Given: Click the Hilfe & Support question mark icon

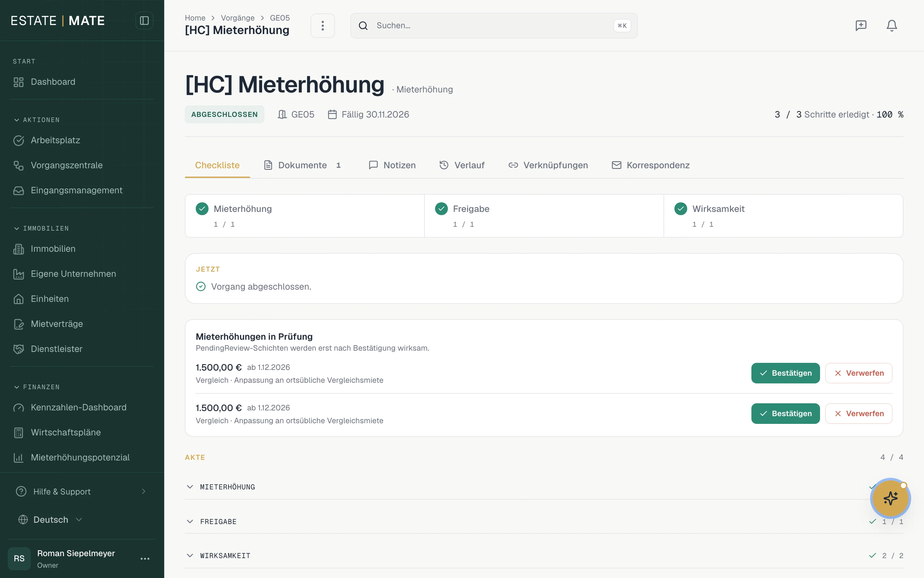Looking at the screenshot, I should [x=21, y=491].
